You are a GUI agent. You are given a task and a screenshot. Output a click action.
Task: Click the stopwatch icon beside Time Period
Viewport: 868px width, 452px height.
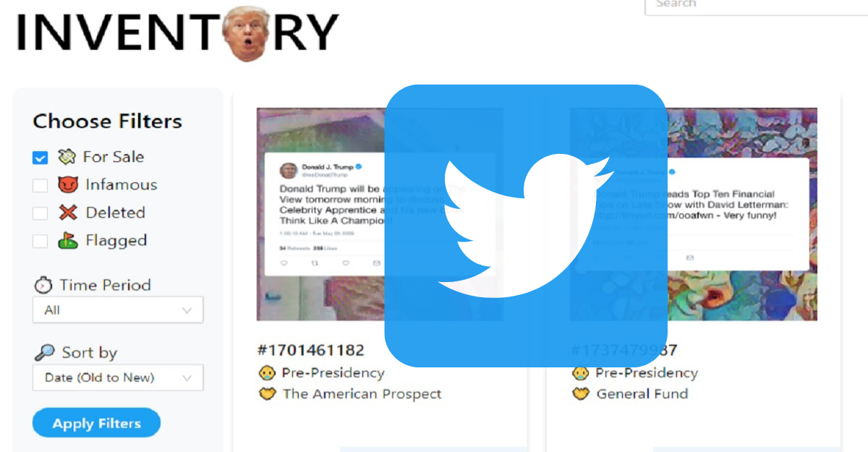(43, 285)
